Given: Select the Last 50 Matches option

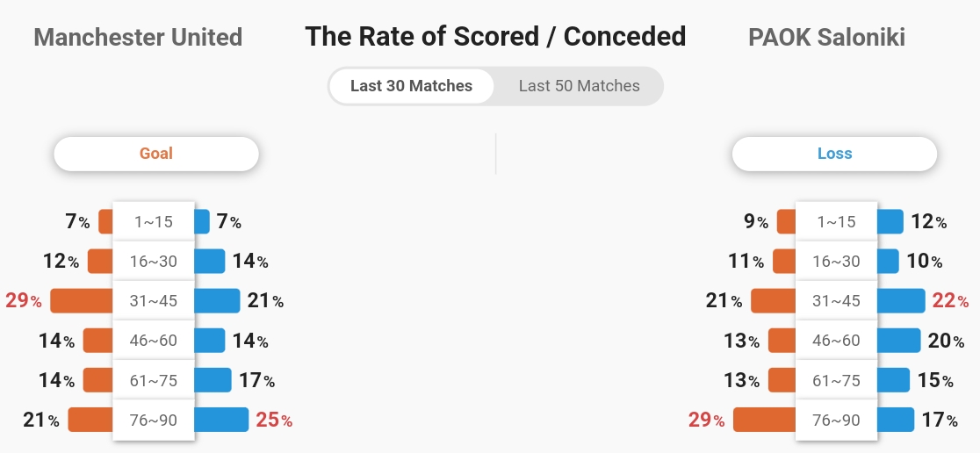Looking at the screenshot, I should coord(579,86).
